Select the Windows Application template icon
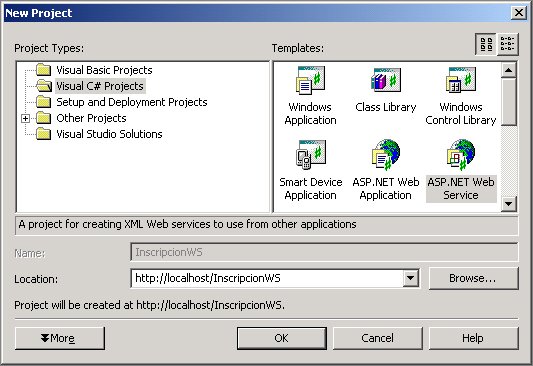533x366 pixels. [x=310, y=80]
